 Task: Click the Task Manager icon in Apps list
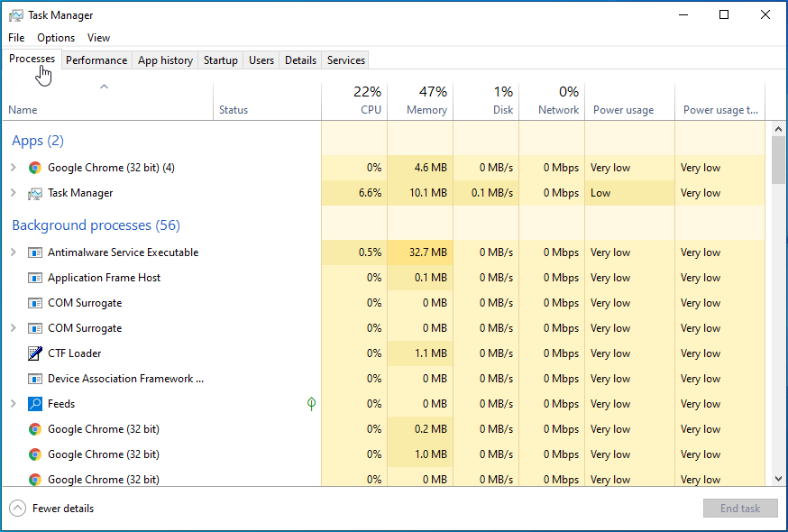coord(35,193)
